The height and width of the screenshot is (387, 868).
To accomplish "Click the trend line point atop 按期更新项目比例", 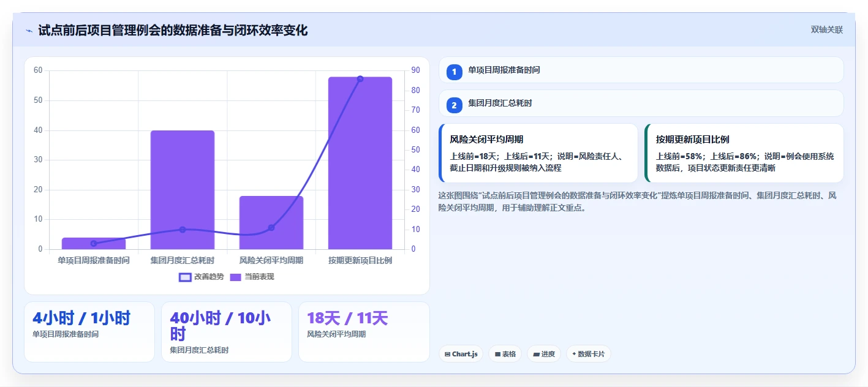I will [360, 78].
